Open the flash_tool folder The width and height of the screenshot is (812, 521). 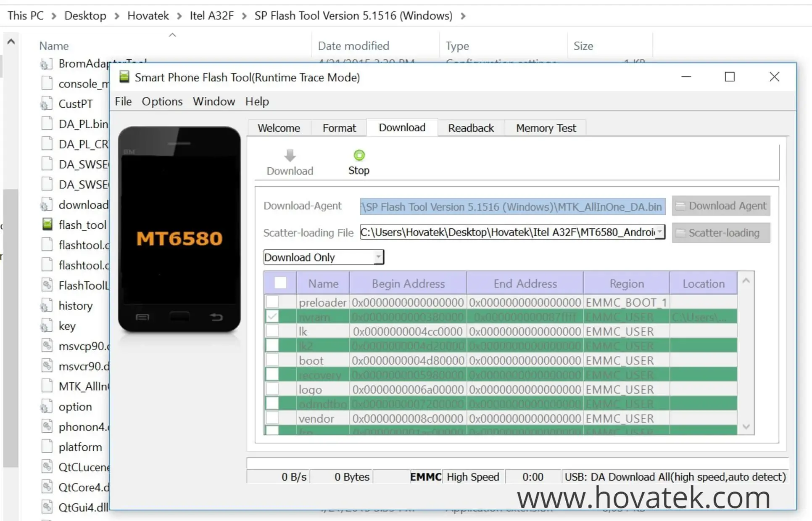point(83,225)
